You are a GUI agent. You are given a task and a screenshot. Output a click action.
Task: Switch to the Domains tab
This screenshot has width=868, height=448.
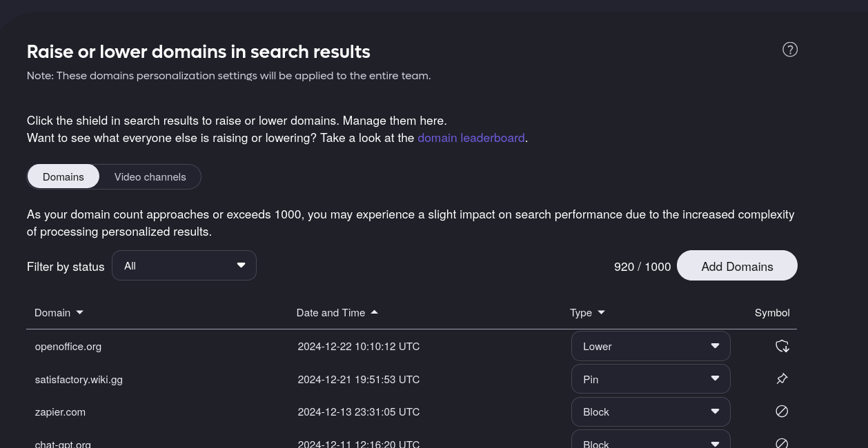coord(63,176)
